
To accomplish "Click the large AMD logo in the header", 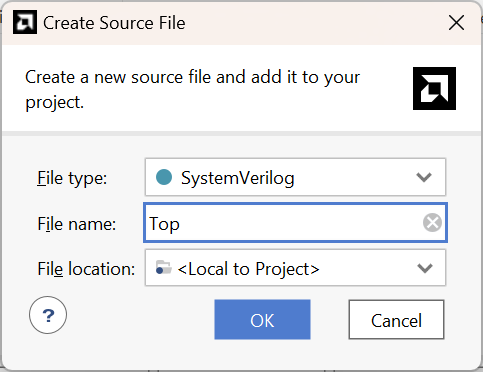I will (x=434, y=88).
